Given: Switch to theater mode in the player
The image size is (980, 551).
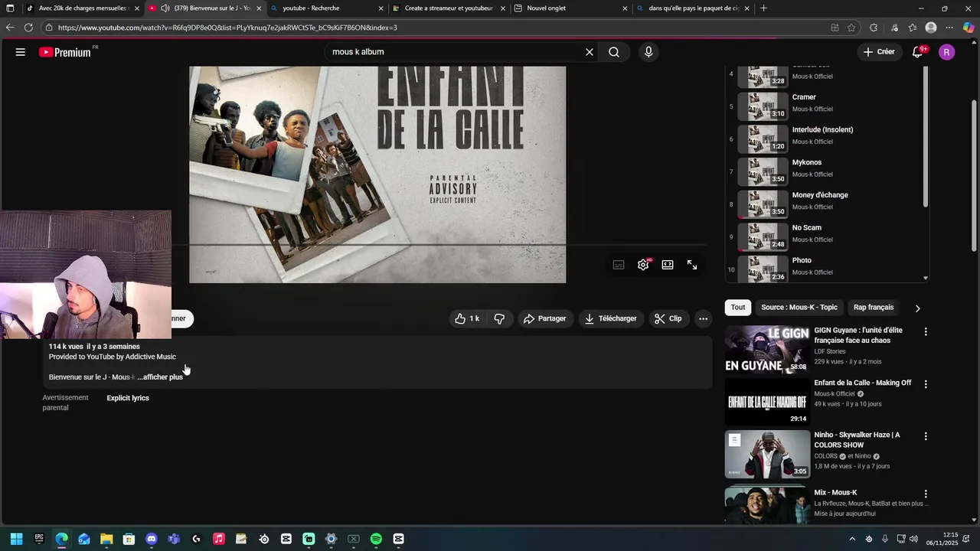Looking at the screenshot, I should [668, 265].
